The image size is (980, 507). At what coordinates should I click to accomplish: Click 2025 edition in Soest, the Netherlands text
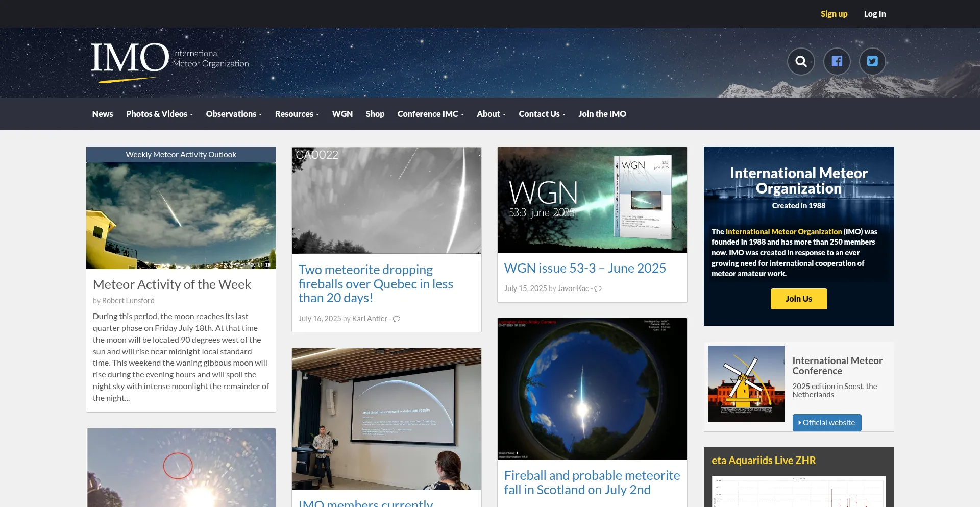[x=835, y=391]
